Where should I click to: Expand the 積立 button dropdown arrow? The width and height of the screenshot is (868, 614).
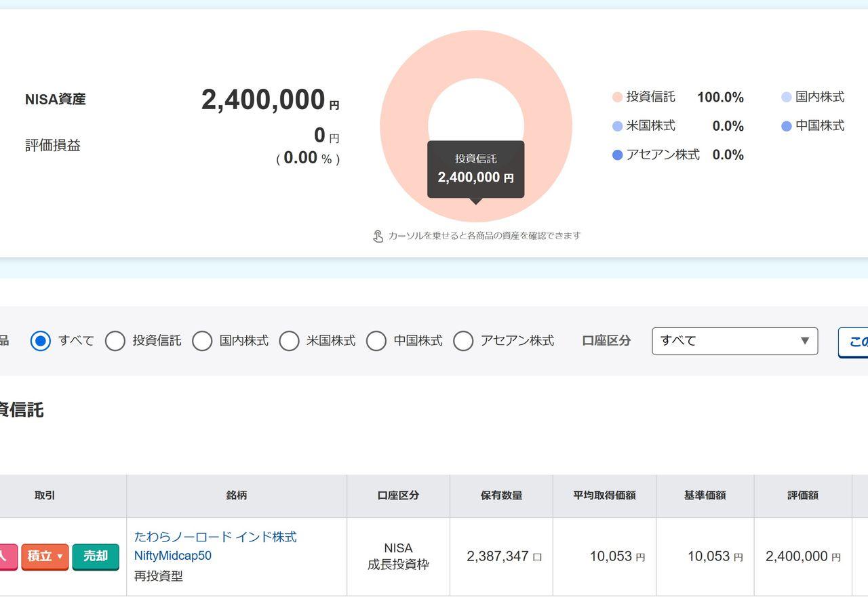click(x=60, y=557)
